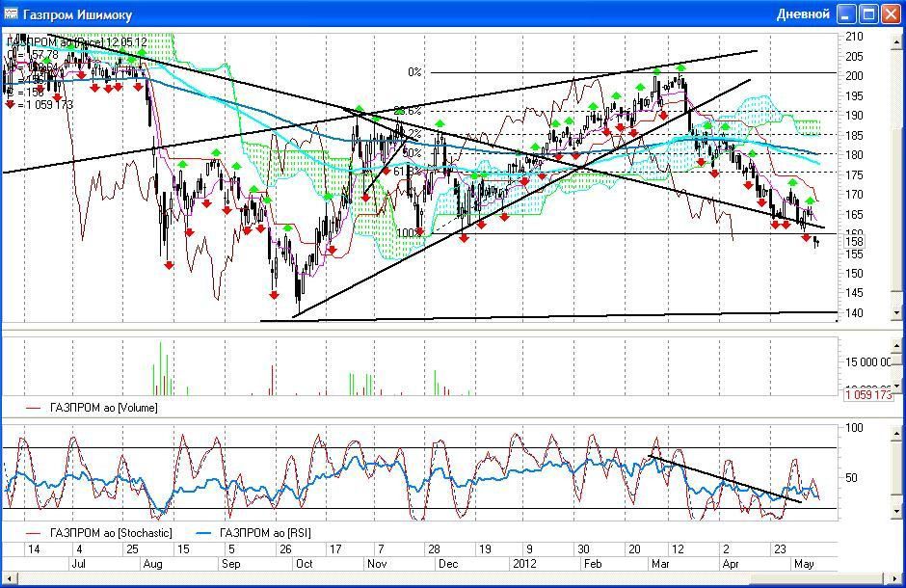The image size is (906, 588).
Task: Click the Apr month label on time axis
Action: click(x=731, y=564)
